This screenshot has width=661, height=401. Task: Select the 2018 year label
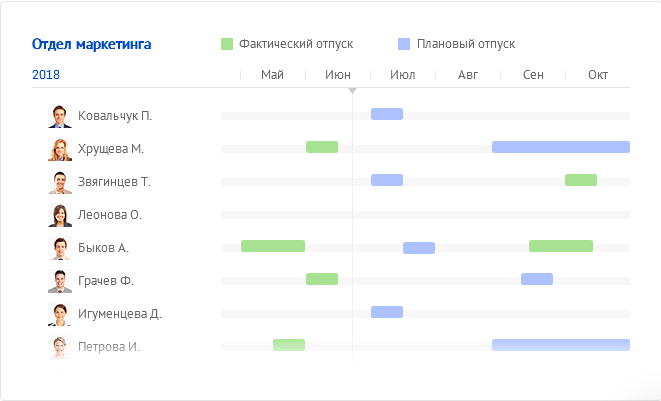pos(46,75)
